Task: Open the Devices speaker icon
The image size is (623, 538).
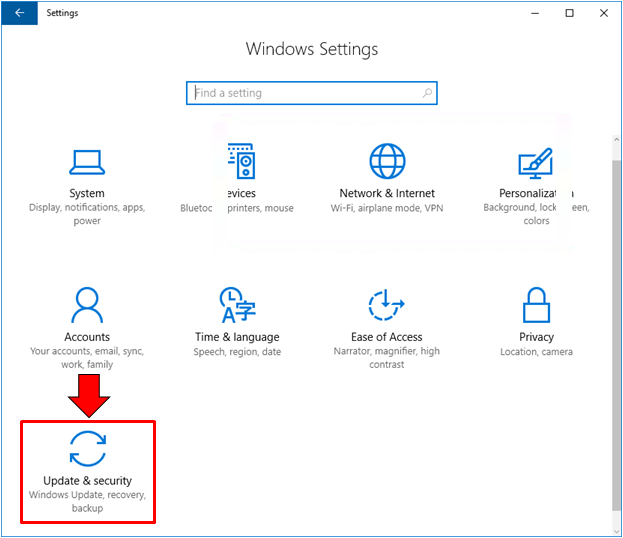Action: tap(241, 161)
